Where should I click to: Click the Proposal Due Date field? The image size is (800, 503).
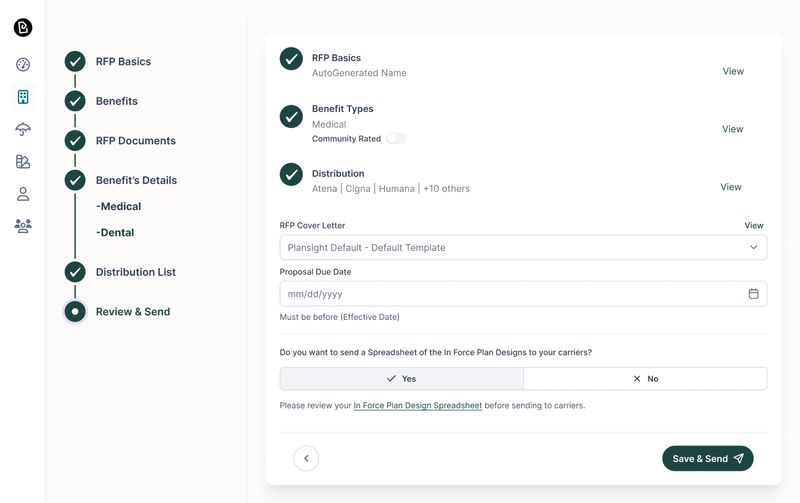(x=510, y=294)
